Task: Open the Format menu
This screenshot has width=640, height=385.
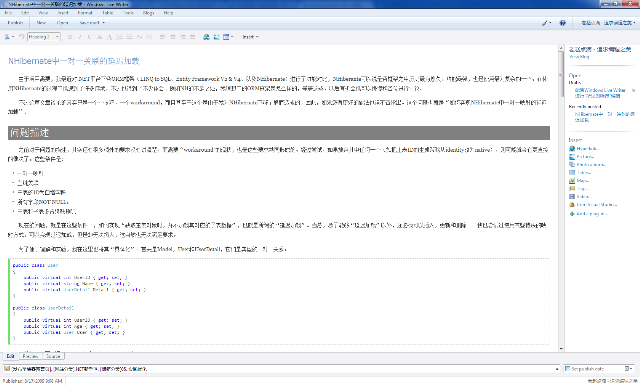Action: coord(85,13)
